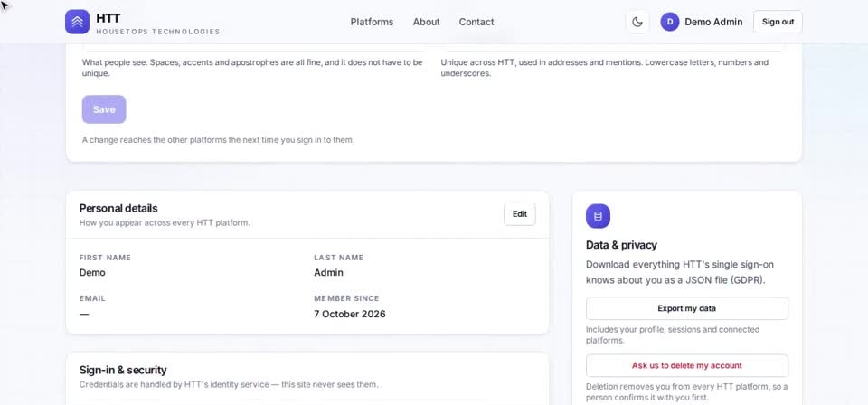Image resolution: width=868 pixels, height=405 pixels.
Task: Click the Sign-in & security heading
Action: 123,370
